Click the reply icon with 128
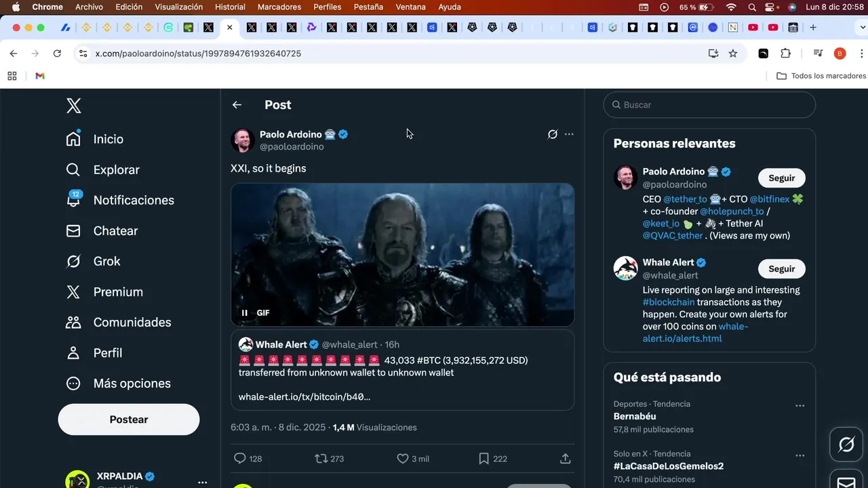Screen dimensions: 868x488 [240, 459]
